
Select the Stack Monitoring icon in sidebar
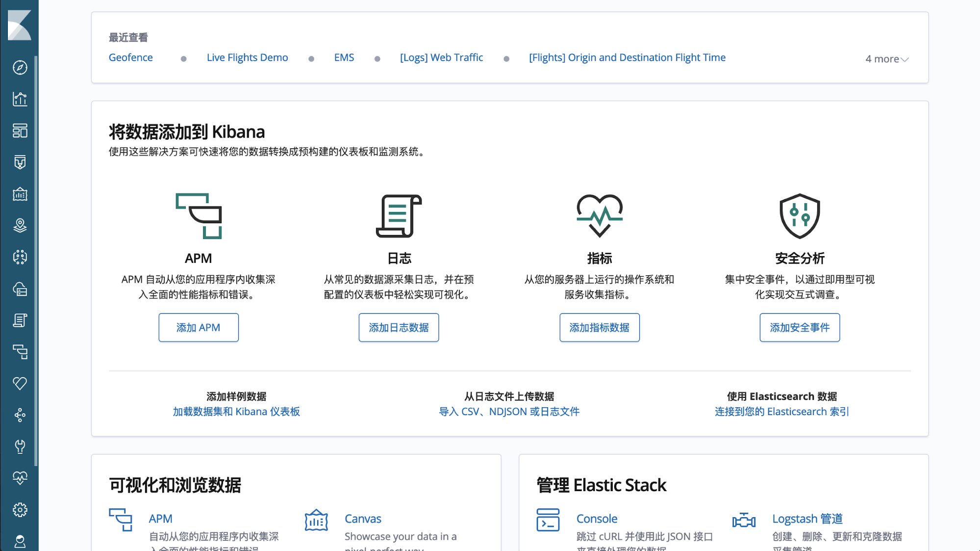(20, 477)
